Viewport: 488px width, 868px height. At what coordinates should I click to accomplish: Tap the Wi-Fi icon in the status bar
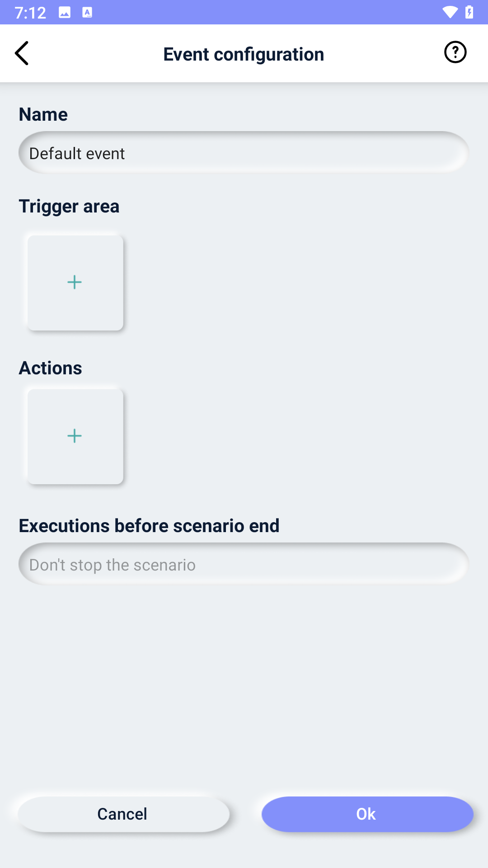click(x=450, y=12)
